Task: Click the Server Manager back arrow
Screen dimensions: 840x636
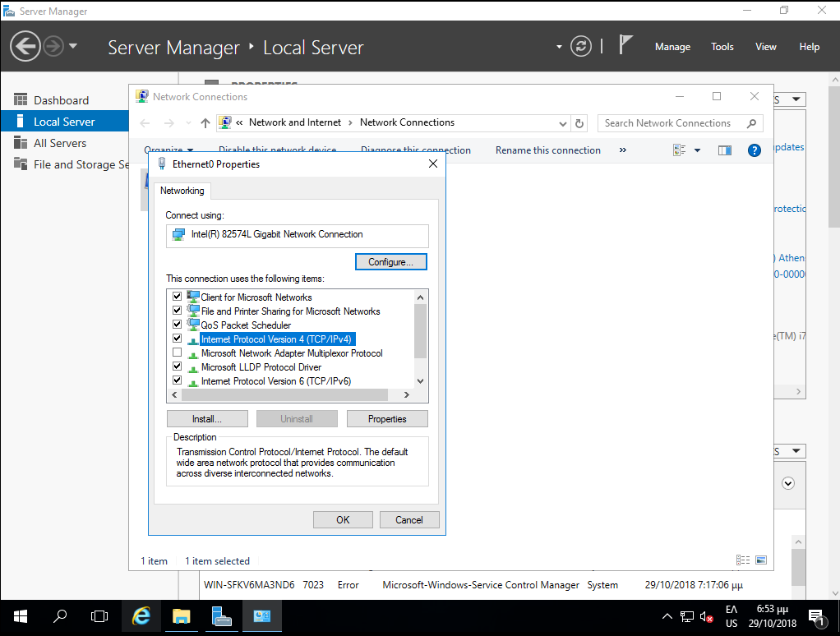Action: tap(26, 46)
